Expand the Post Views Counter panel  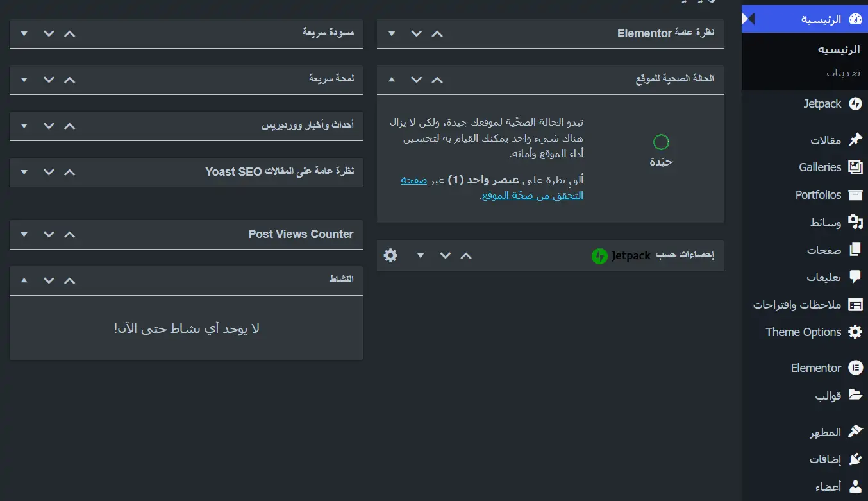pyautogui.click(x=24, y=235)
